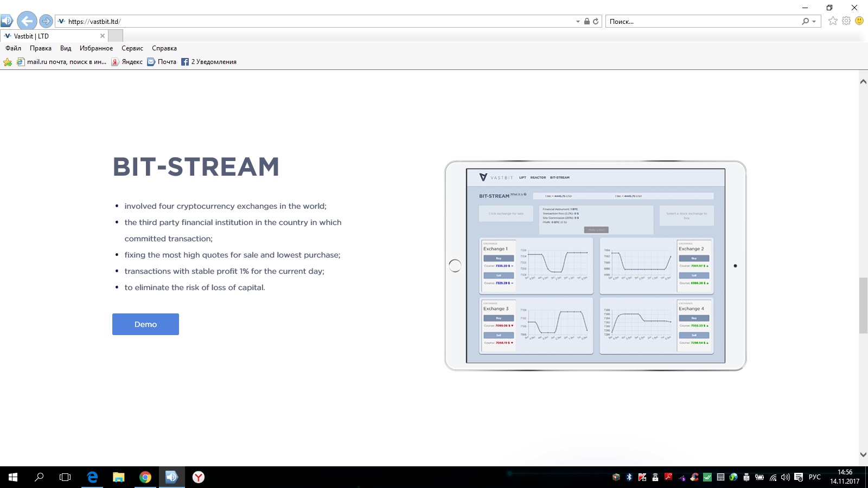Click the page scrollbar down arrow
The height and width of the screenshot is (488, 868).
863,454
